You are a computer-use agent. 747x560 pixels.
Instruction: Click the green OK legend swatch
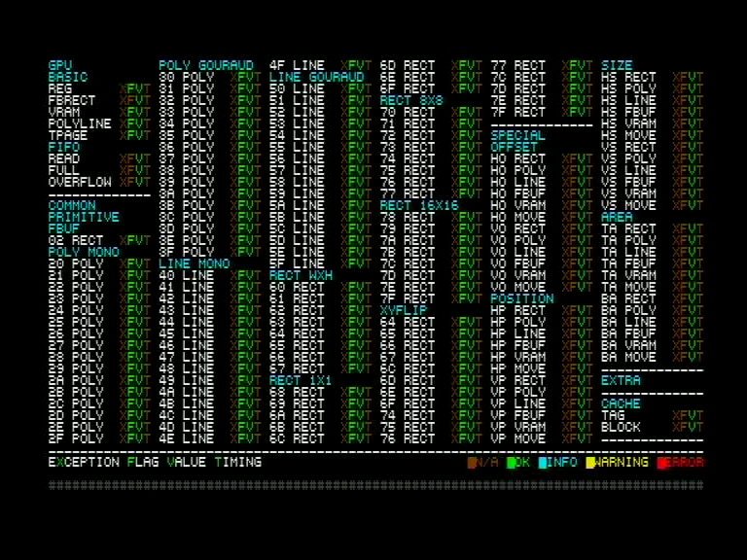[x=512, y=463]
